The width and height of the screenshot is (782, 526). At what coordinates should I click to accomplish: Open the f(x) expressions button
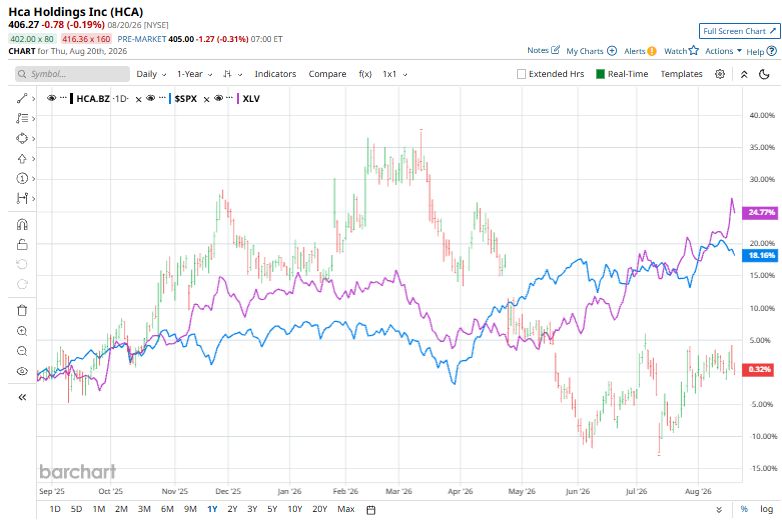(x=365, y=74)
